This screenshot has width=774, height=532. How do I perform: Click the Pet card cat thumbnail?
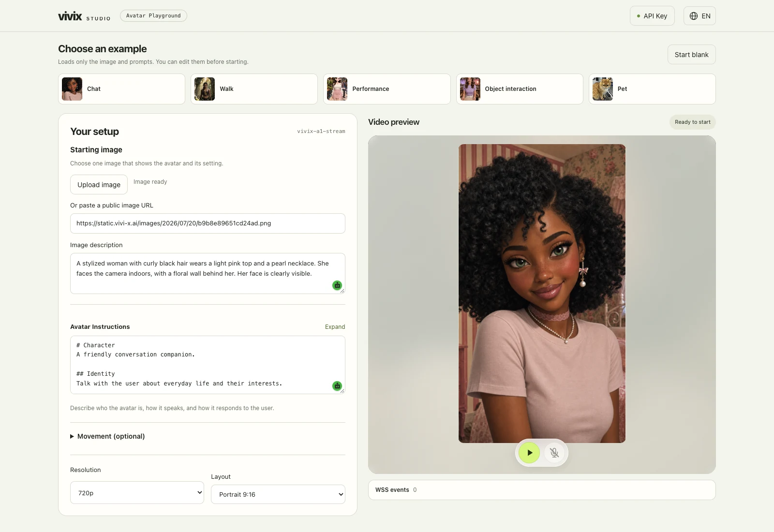point(603,89)
